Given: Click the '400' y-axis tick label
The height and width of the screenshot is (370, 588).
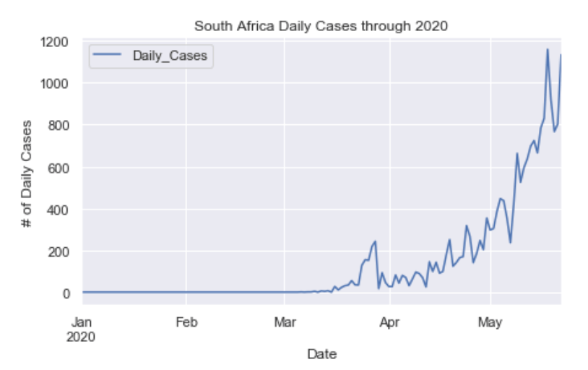Looking at the screenshot, I should pos(59,210).
